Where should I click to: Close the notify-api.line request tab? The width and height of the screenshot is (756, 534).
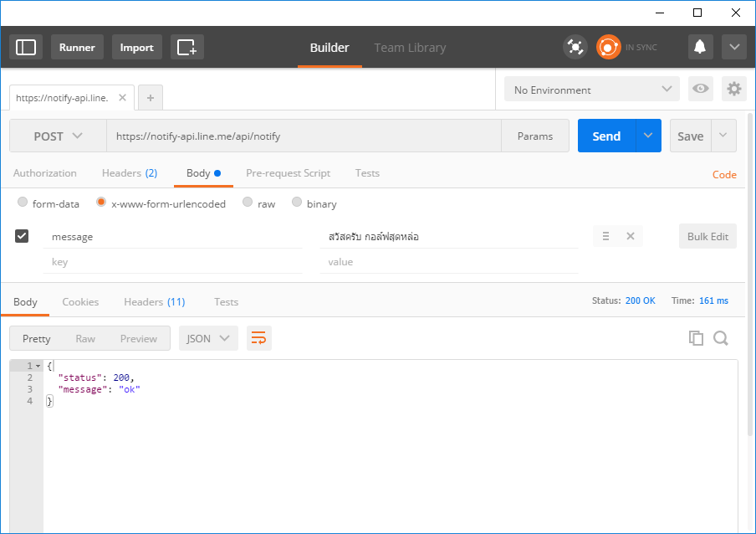click(x=122, y=98)
